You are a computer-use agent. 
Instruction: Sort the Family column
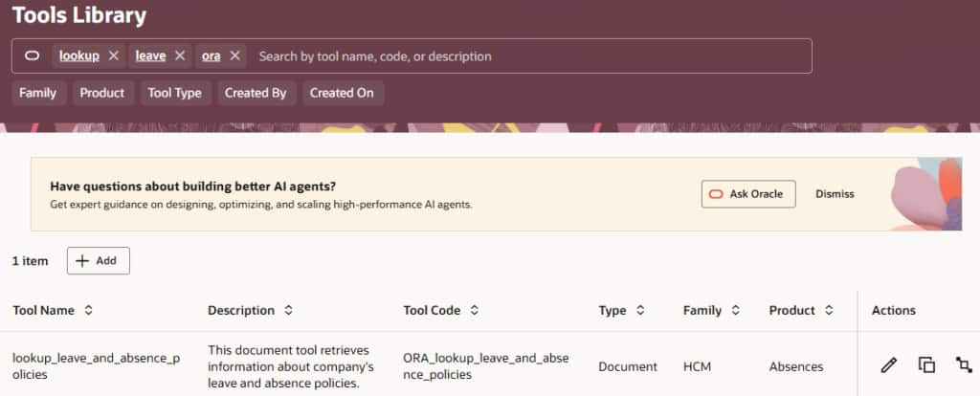pyautogui.click(x=736, y=311)
